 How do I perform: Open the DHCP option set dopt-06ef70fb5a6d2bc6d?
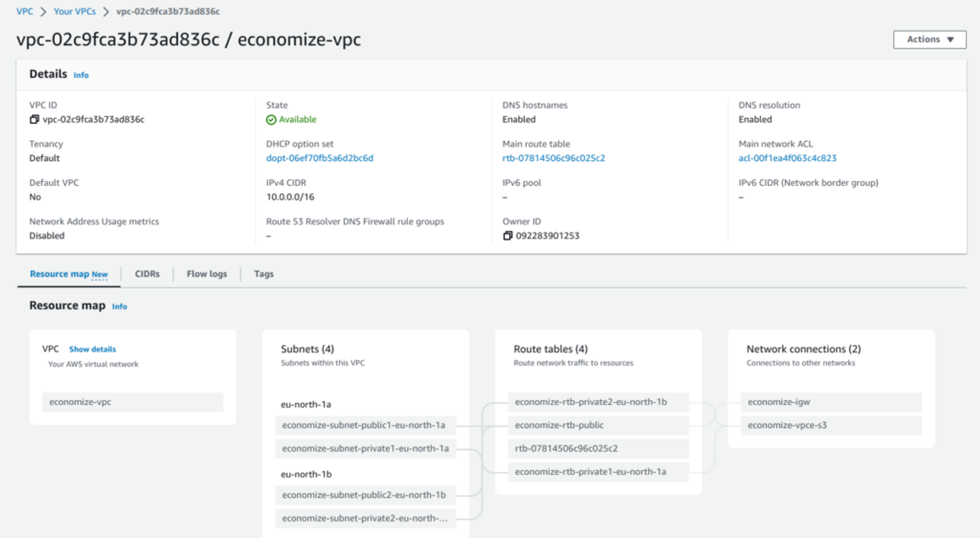319,158
